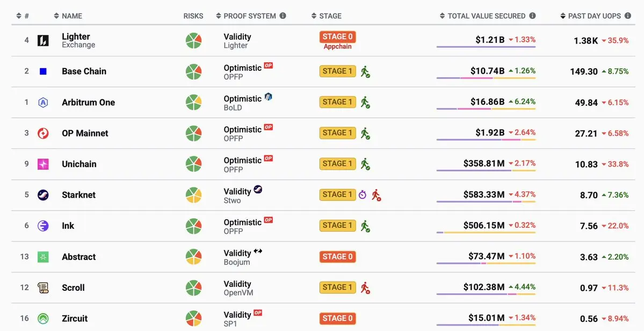This screenshot has width=644, height=331.
Task: Click Ink's value secured breakdown bar
Action: click(486, 233)
